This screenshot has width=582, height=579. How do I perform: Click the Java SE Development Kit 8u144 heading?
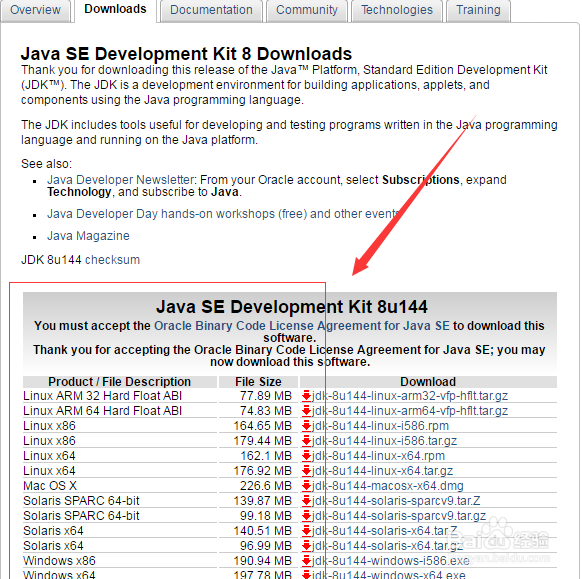(x=292, y=307)
